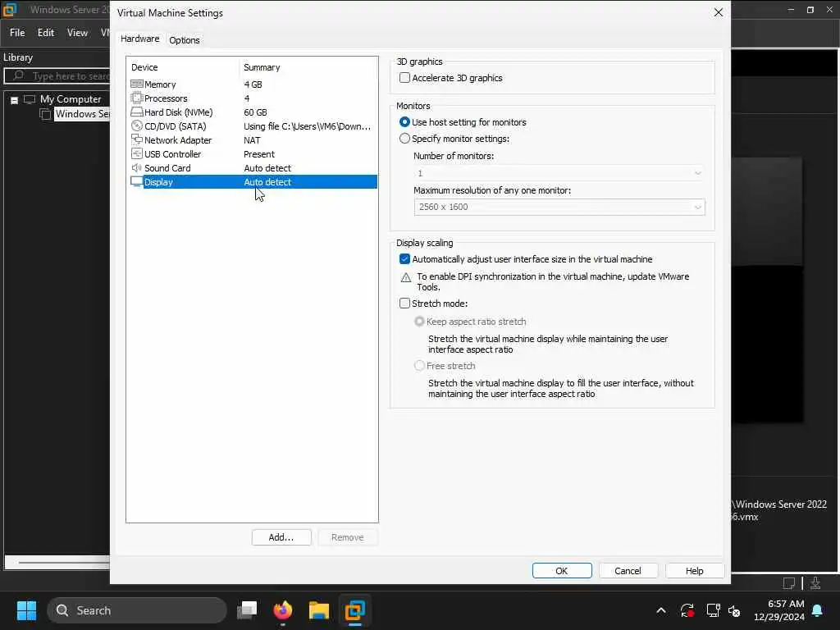Click the 'Using file C:\Users\VM6\Down...' summary
This screenshot has height=630, width=840.
tap(308, 126)
